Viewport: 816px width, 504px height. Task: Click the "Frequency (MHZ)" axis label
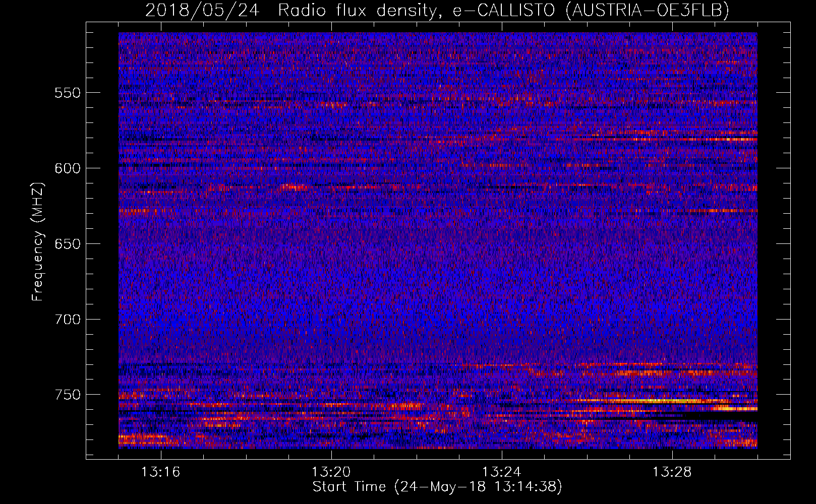click(38, 241)
